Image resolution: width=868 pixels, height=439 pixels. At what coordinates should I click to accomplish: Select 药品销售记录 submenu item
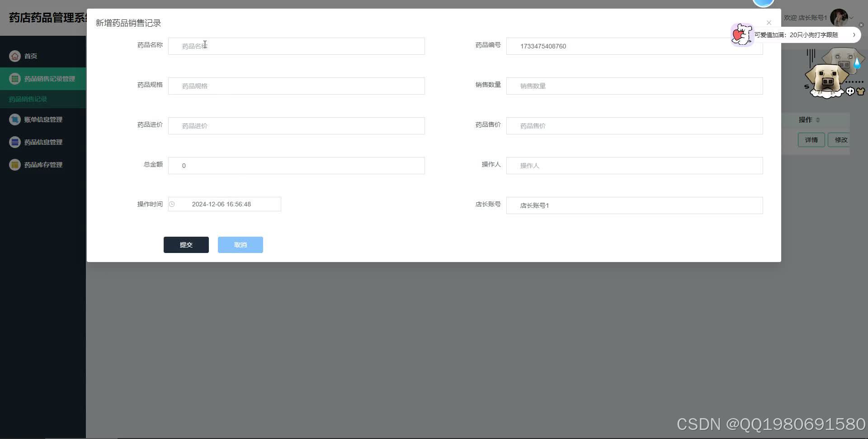point(43,99)
